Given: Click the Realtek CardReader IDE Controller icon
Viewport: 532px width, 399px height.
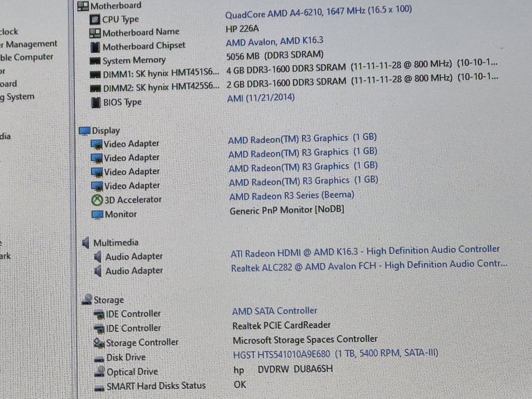Looking at the screenshot, I should 99,329.
